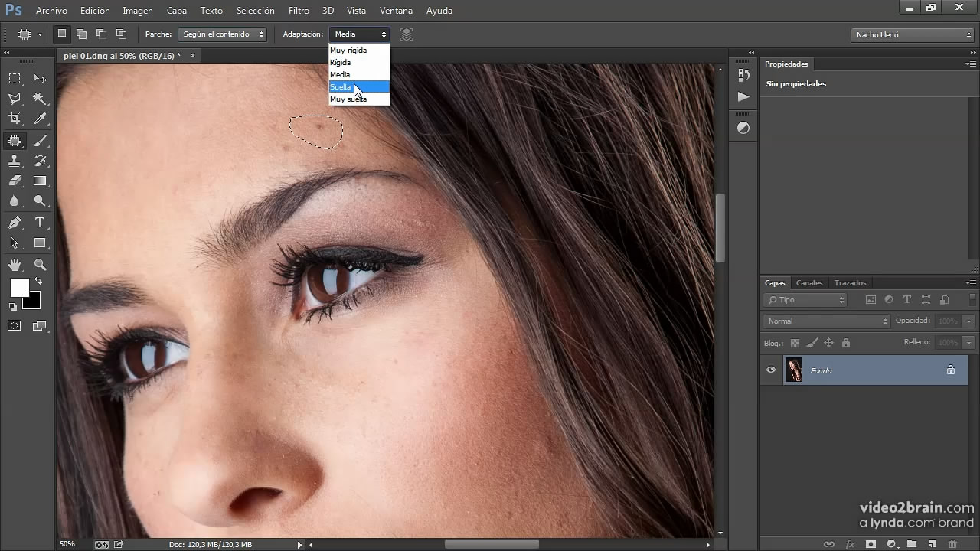Select the Crop tool
980x551 pixels.
pos(15,119)
